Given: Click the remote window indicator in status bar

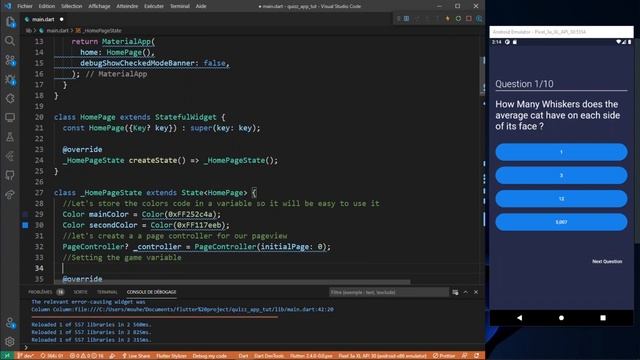Looking at the screenshot, I should click(7, 356).
